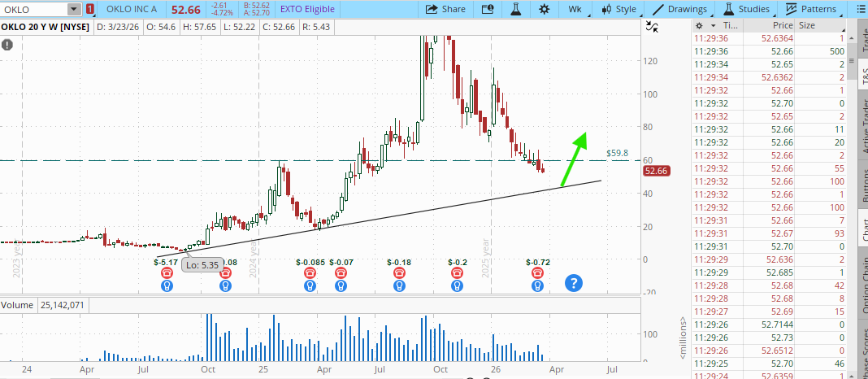Click the 11:29:31 trade row with size 93
This screenshot has height=379, width=868.
770,234
